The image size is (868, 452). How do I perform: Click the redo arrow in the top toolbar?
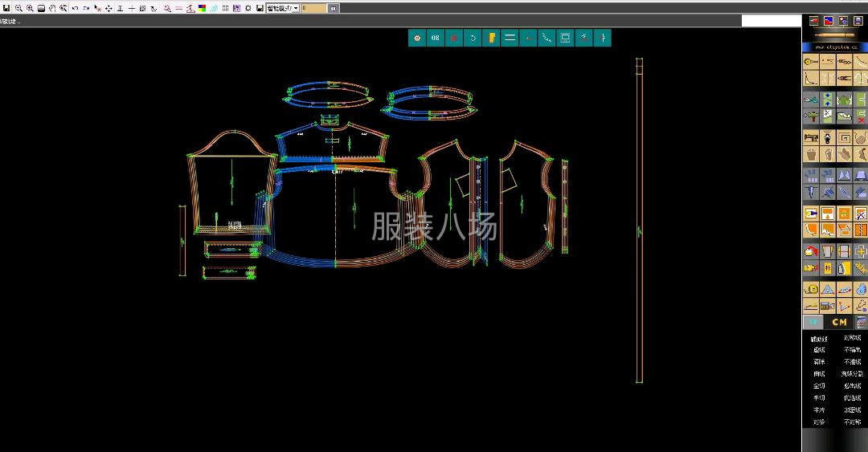click(86, 8)
